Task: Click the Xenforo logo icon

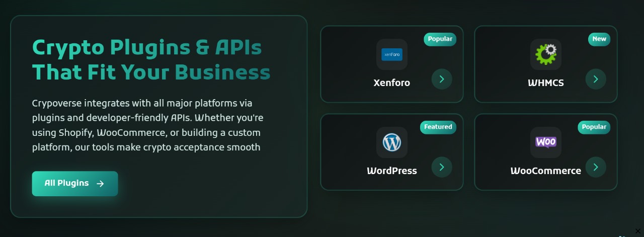Action: [391, 54]
